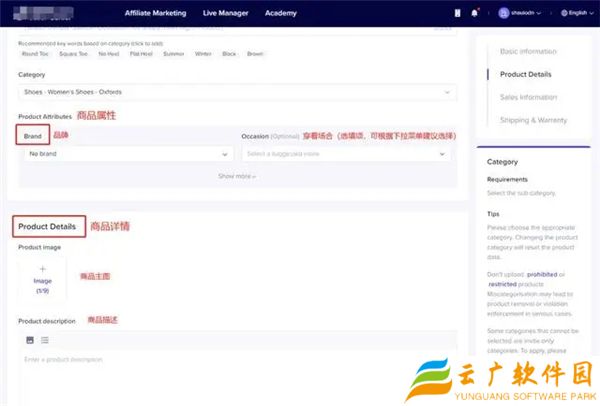The width and height of the screenshot is (600, 406).
Task: Click into the product description text area
Action: point(237,377)
